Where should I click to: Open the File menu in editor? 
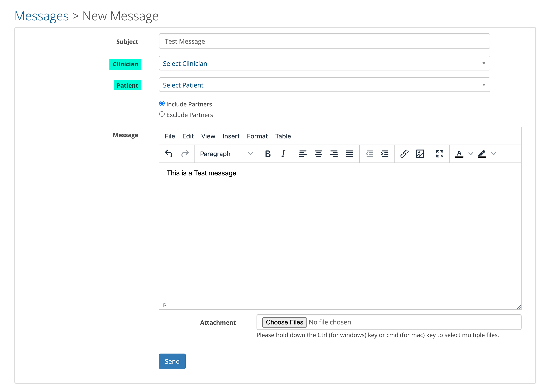[x=170, y=136]
